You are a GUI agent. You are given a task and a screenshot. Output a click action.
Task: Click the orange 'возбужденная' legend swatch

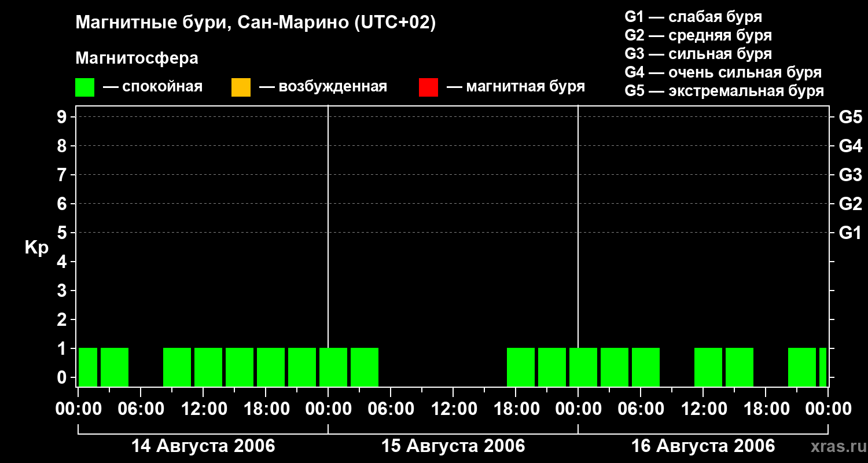coord(241,87)
